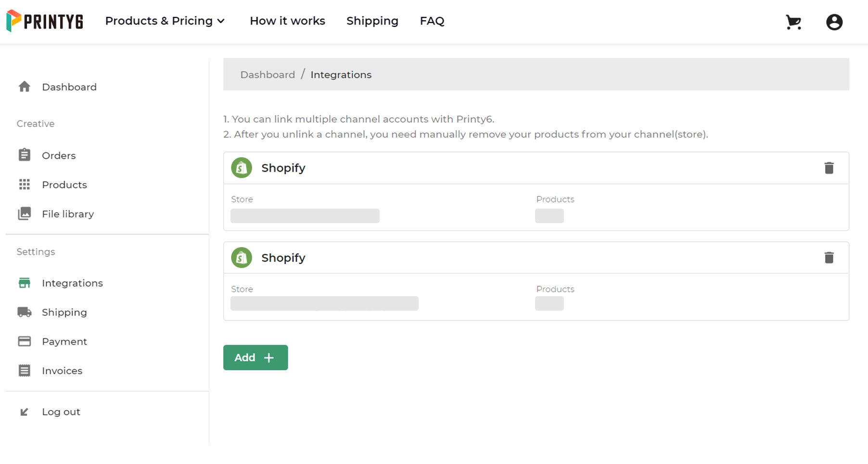
Task: Click the Dashboard breadcrumb link
Action: (268, 75)
